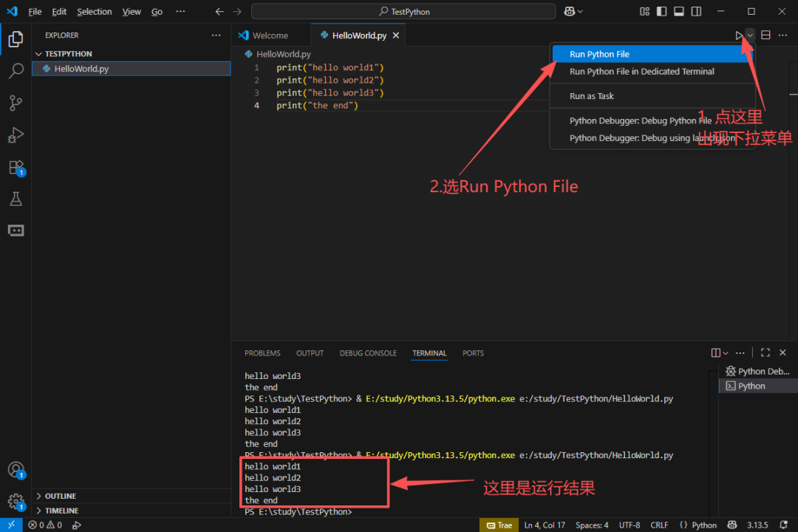The image size is (798, 532).
Task: Click the 3.13.5 interpreter version
Action: 757,525
